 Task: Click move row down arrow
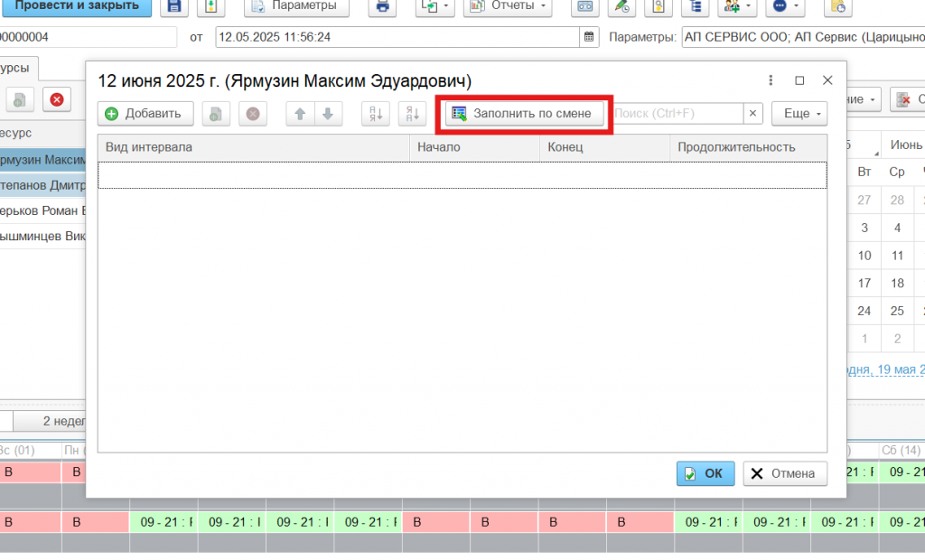point(328,114)
